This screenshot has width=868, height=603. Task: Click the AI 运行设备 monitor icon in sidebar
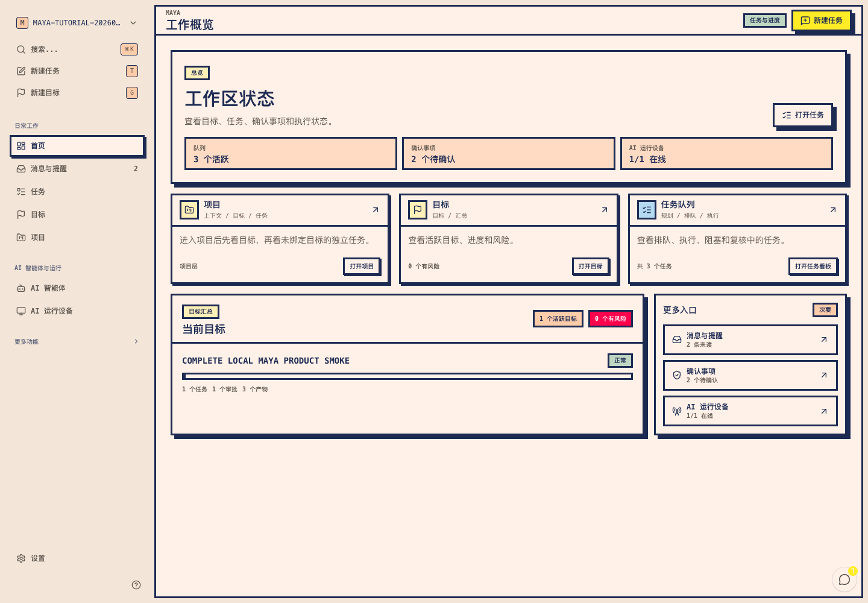(21, 311)
